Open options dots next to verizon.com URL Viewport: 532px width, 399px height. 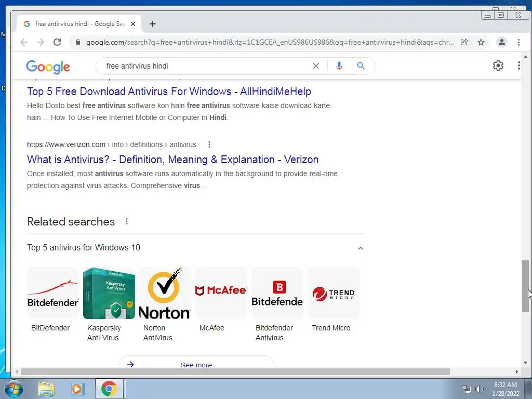(209, 144)
